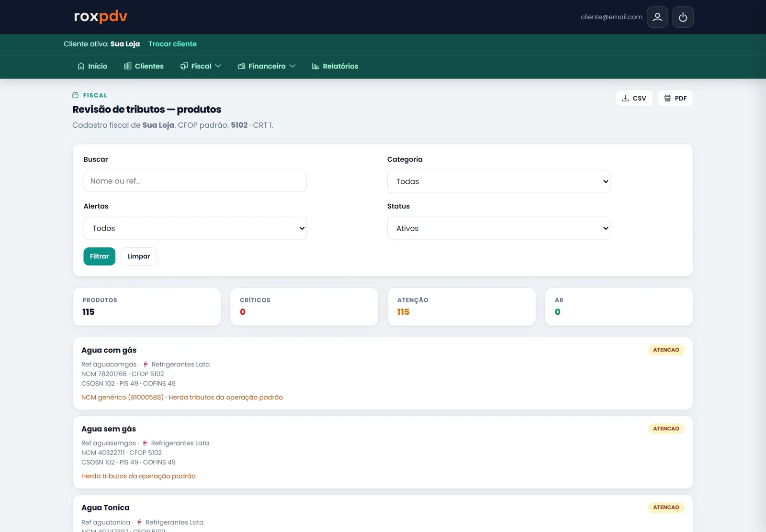Click the CSV download icon
The width and height of the screenshot is (766, 532).
pyautogui.click(x=625, y=98)
